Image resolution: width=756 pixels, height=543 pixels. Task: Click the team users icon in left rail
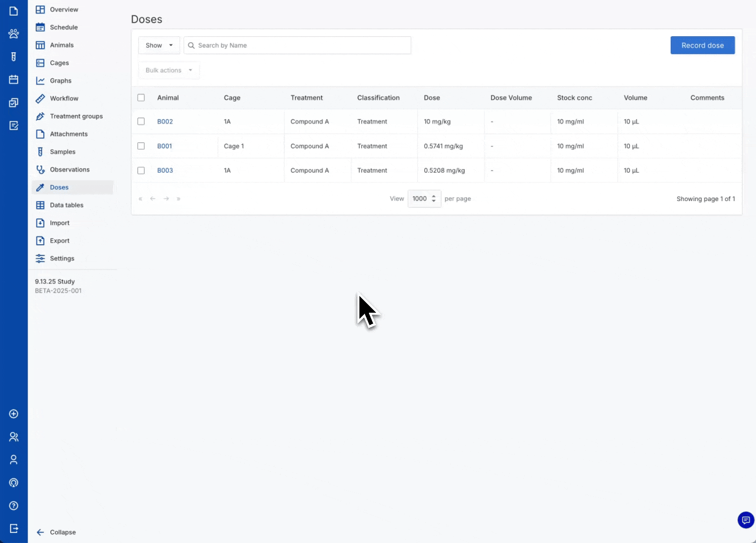pyautogui.click(x=14, y=437)
